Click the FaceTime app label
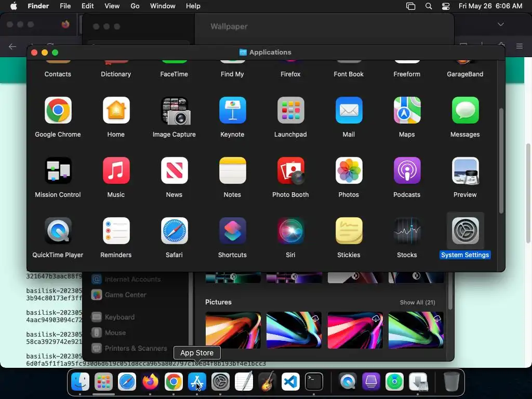 click(174, 74)
